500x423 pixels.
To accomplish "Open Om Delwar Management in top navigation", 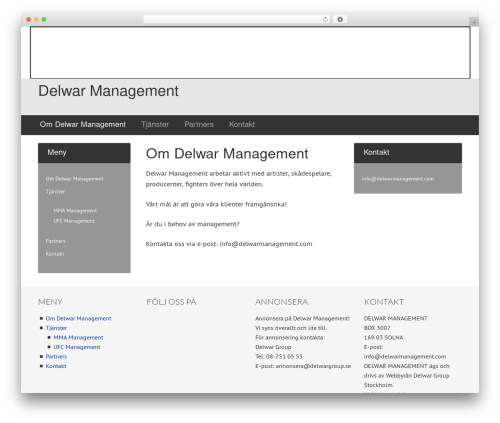I will 83,124.
